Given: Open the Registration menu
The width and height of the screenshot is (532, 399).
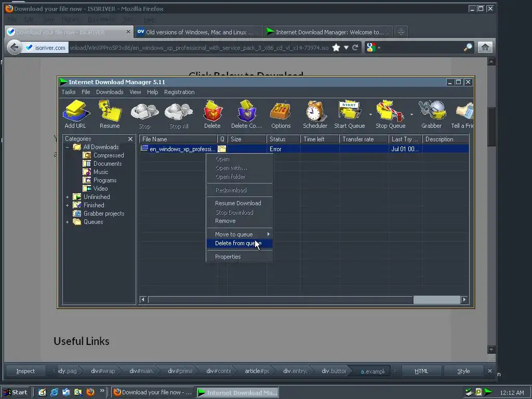Looking at the screenshot, I should tap(179, 92).
